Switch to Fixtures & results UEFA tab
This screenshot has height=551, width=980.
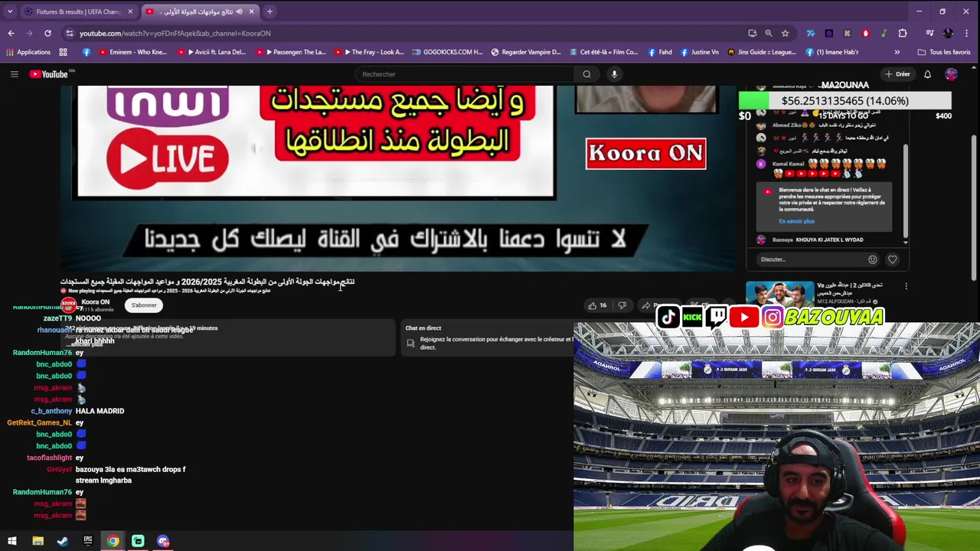coord(78,11)
